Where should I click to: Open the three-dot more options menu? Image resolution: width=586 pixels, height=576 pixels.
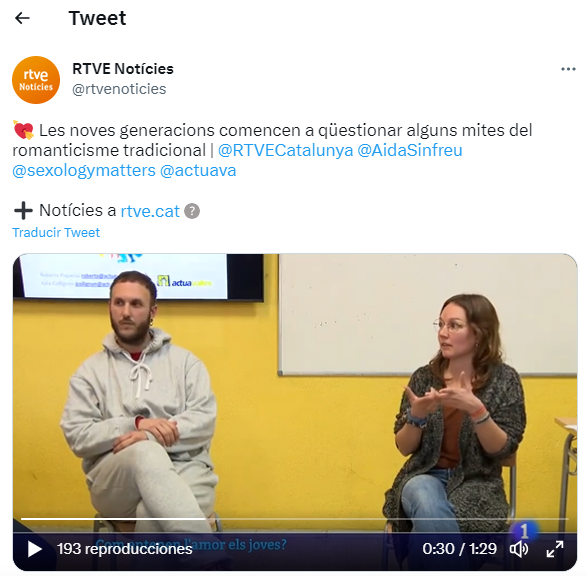568,69
